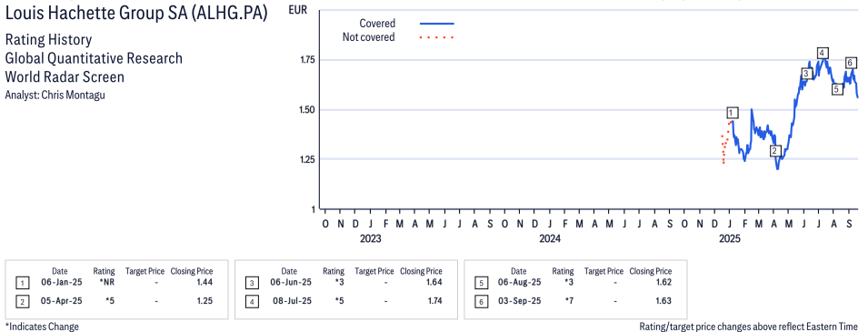Click the boxed 1 icon in the ratings table
868x332 pixels.
click(22, 283)
